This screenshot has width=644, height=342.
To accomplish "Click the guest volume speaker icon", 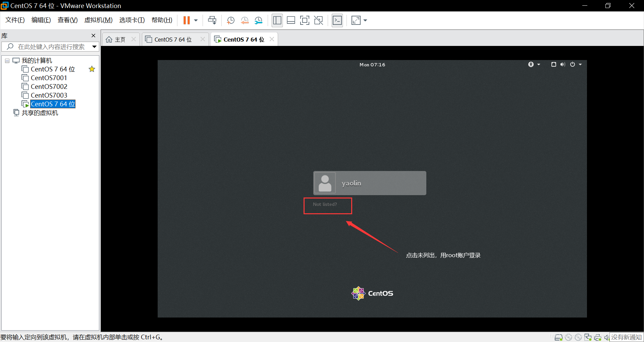I will coord(563,64).
